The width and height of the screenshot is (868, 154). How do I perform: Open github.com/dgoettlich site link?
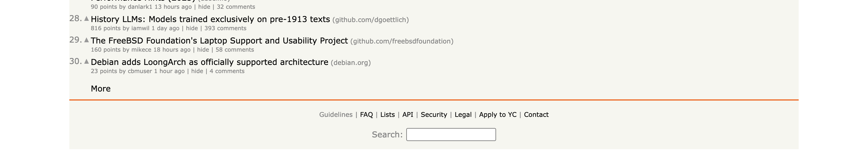coord(370,20)
